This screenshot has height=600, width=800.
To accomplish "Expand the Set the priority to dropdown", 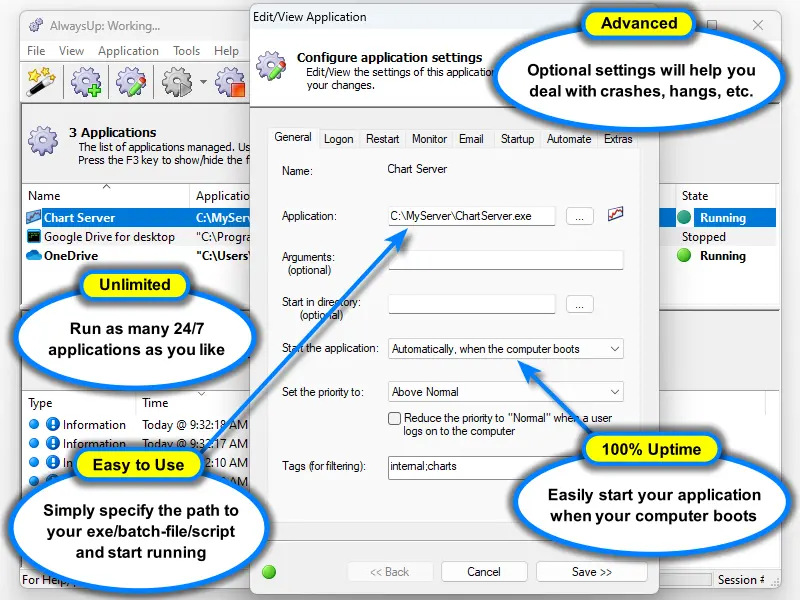I will click(614, 392).
